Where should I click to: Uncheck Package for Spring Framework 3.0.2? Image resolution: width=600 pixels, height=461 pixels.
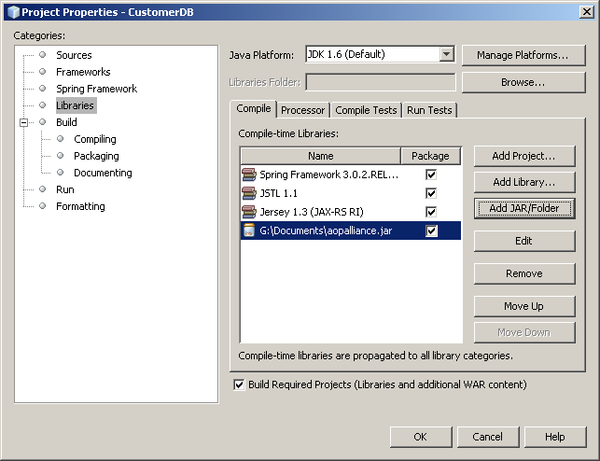coord(431,175)
